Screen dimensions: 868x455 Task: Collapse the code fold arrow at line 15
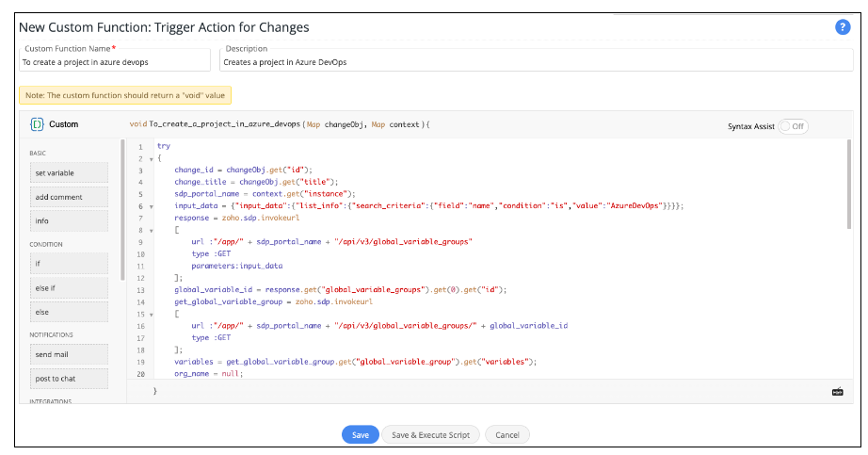point(152,315)
